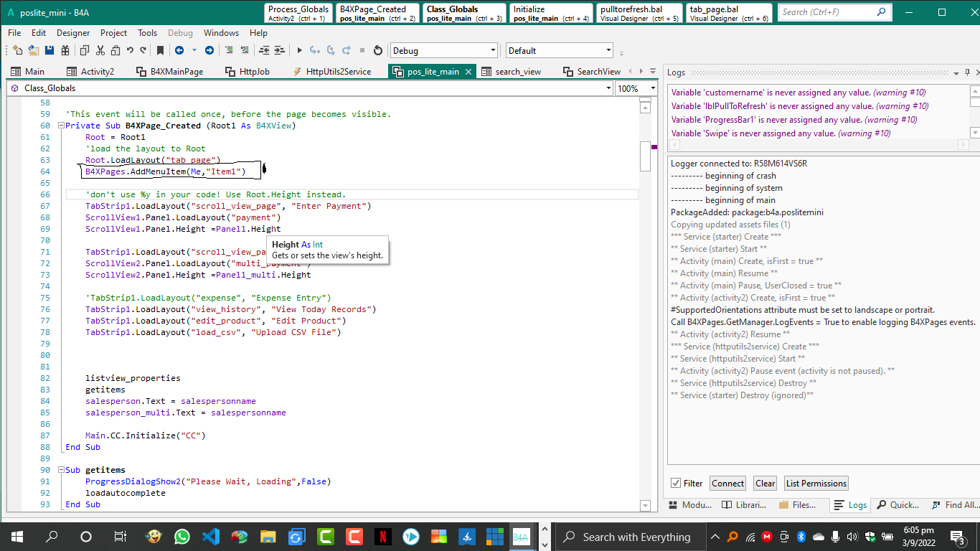This screenshot has height=551, width=980.
Task: Open the Debug build mode dropdown
Action: click(492, 50)
